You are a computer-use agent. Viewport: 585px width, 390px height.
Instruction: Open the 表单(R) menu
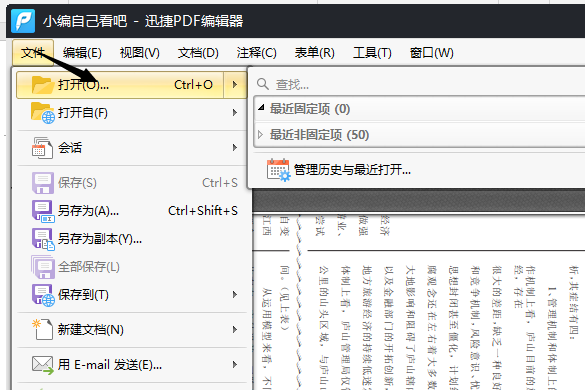pos(315,53)
